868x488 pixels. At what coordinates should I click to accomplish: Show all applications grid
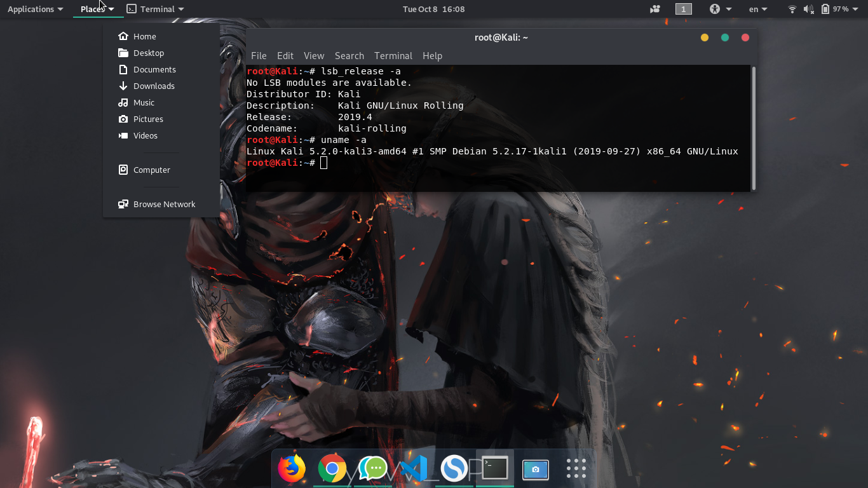click(576, 469)
